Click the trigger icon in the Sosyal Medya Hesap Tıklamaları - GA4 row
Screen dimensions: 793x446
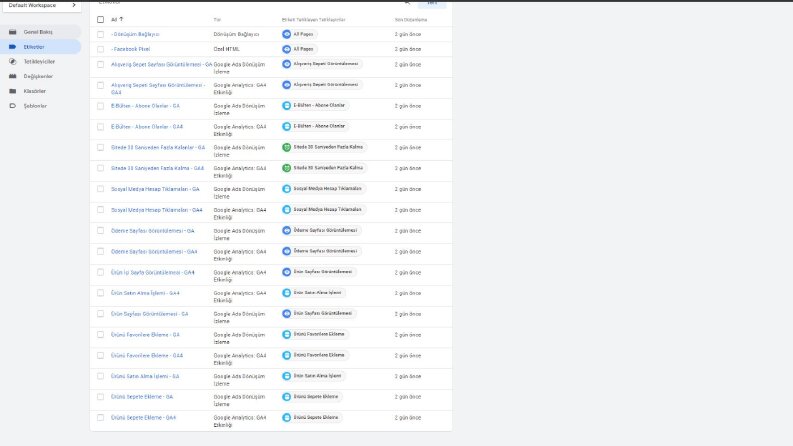click(x=286, y=209)
